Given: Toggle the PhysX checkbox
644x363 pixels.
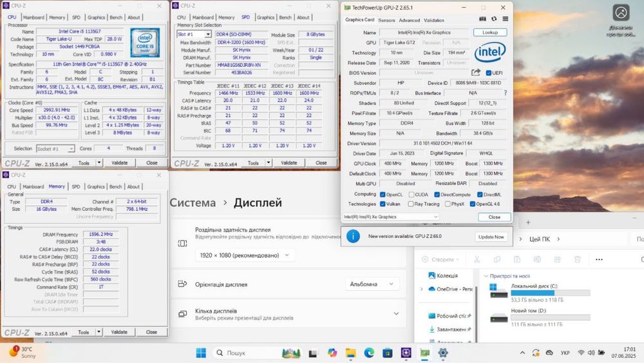Looking at the screenshot, I should tap(448, 204).
